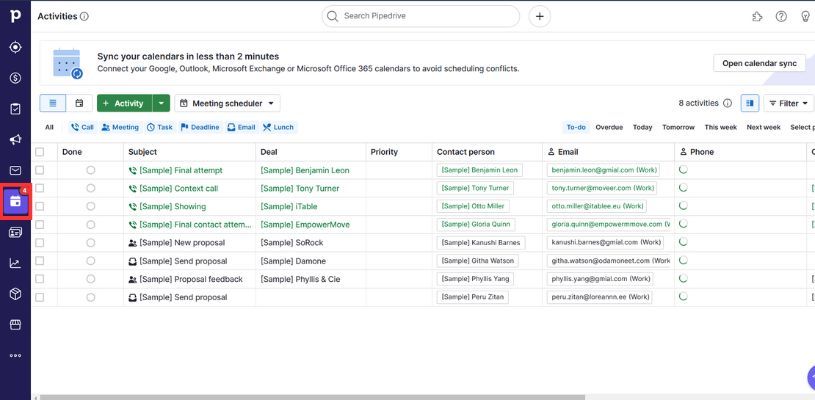Open Mail envelope icon in sidebar
815x400 pixels.
click(x=15, y=170)
